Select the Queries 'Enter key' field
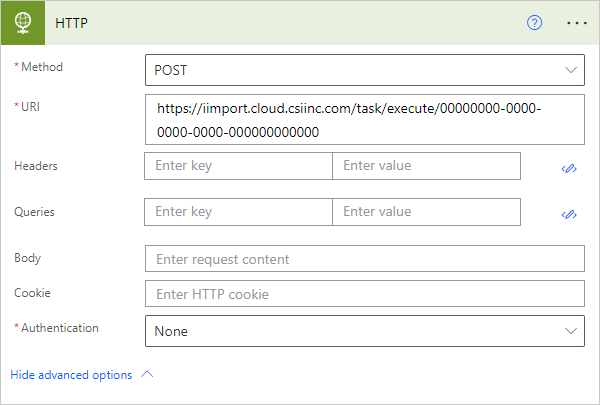The image size is (600, 405). [x=238, y=212]
